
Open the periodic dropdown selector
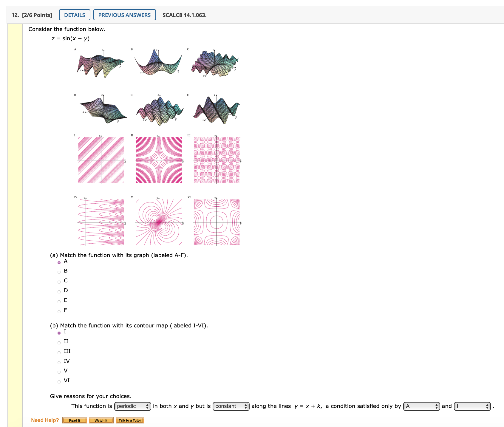click(133, 406)
